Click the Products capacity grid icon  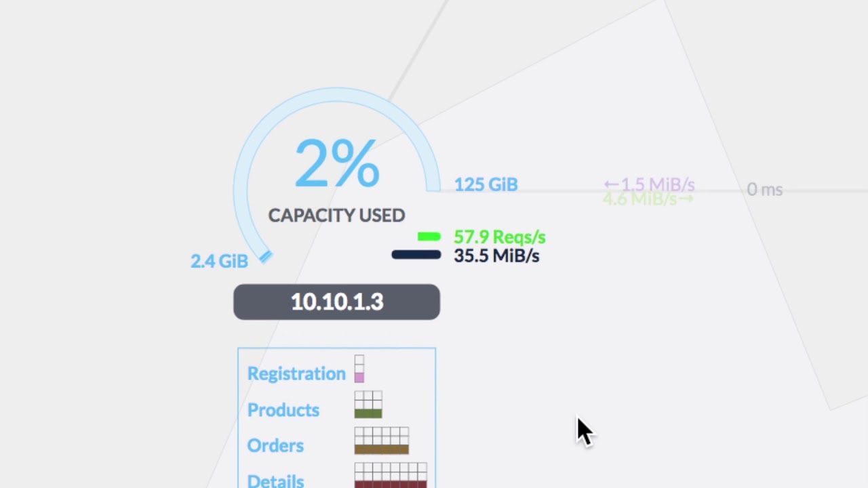pyautogui.click(x=368, y=405)
